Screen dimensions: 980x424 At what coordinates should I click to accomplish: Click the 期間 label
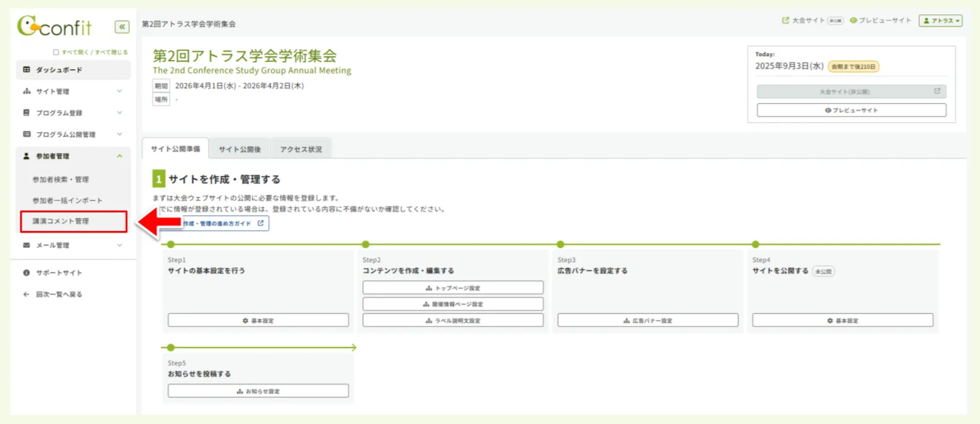click(161, 86)
